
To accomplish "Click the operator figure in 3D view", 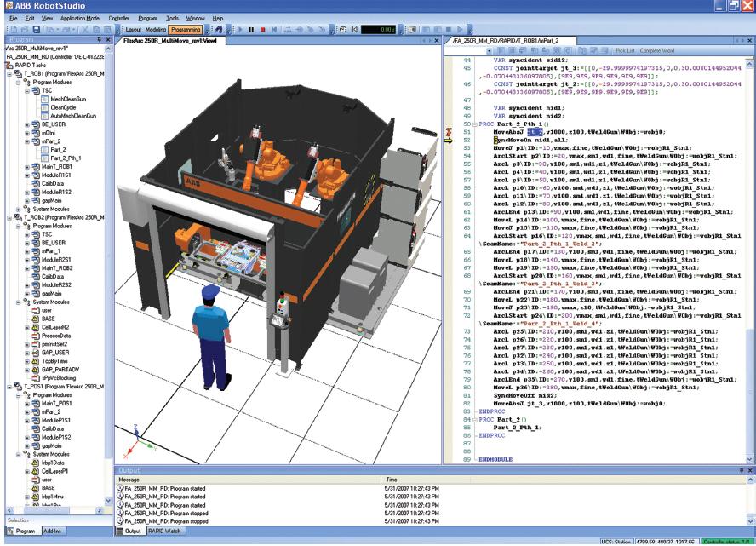I will point(213,336).
